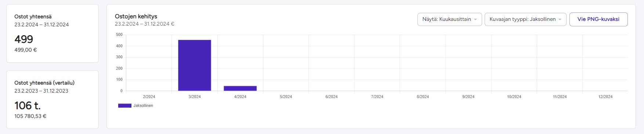Click the Vie PNG-kuvaksi button
The width and height of the screenshot is (644, 134).
pyautogui.click(x=598, y=19)
